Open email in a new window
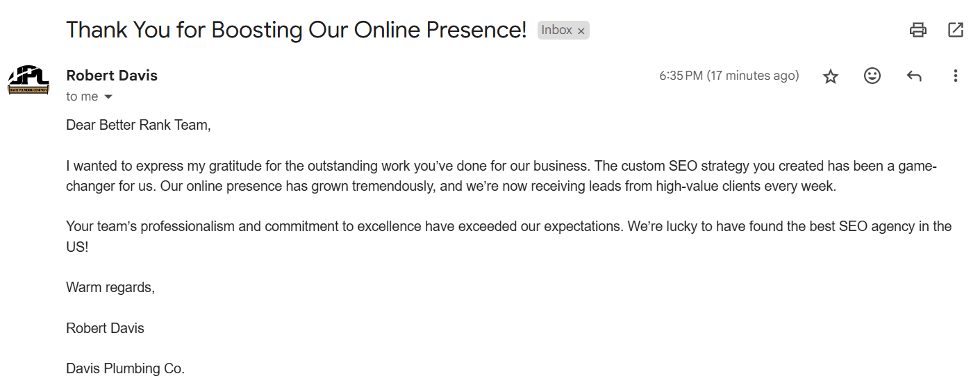Viewport: 980px width, 392px height. pyautogui.click(x=956, y=30)
